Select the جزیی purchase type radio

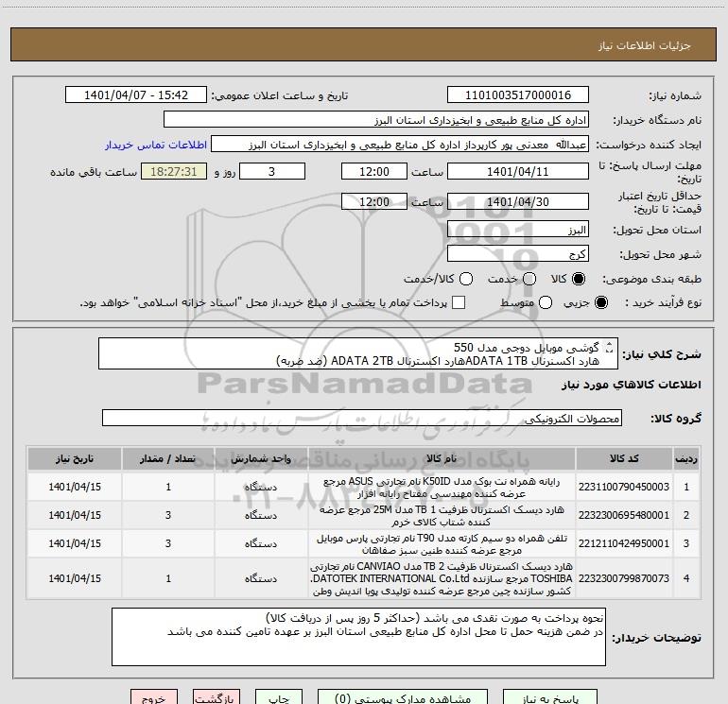pos(600,303)
